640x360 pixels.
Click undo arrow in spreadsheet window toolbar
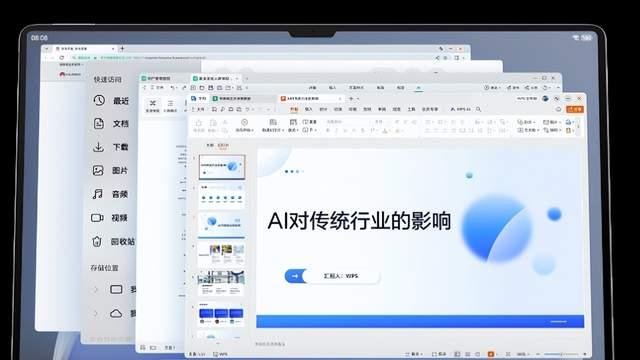(x=173, y=88)
